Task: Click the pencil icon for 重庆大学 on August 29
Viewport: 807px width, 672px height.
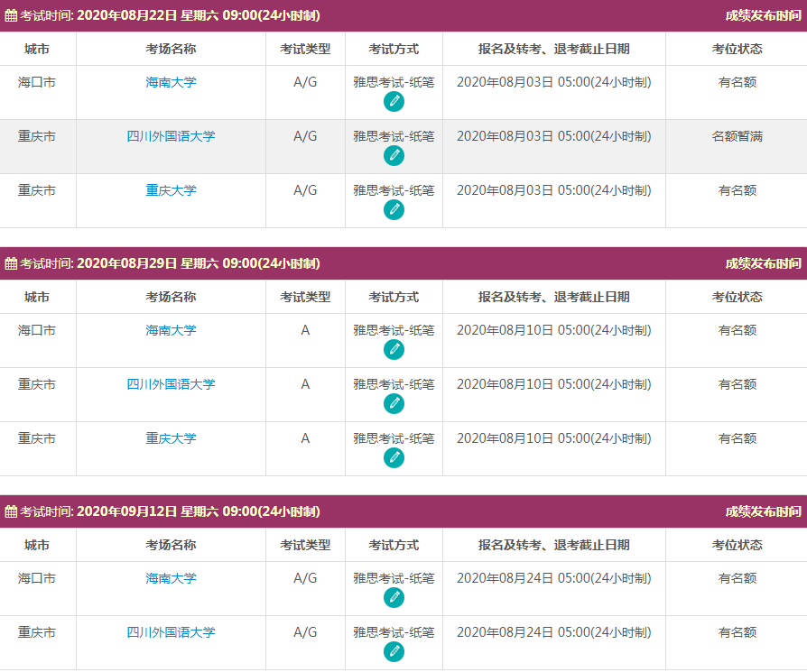Action: coord(394,457)
